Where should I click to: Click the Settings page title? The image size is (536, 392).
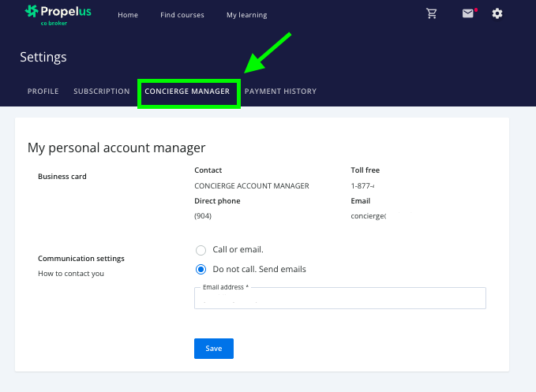tap(43, 58)
